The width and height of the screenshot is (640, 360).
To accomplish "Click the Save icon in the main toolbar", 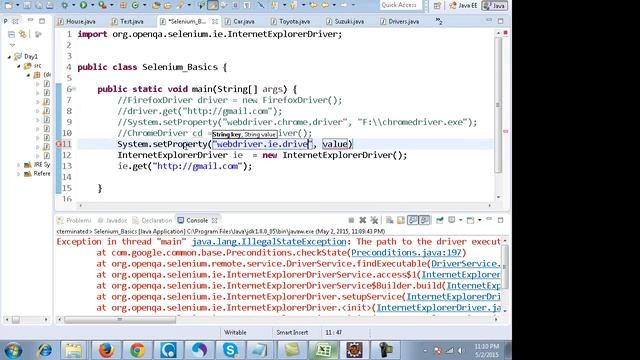I will click(27, 5).
